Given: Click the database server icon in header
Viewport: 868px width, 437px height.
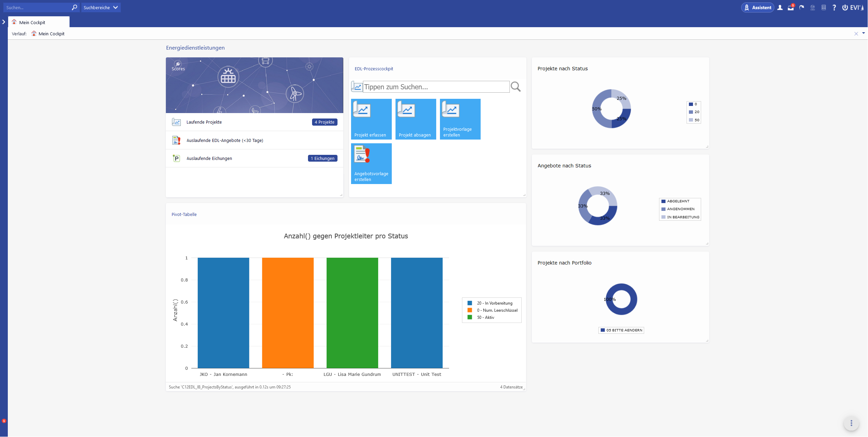Looking at the screenshot, I should tap(824, 7).
